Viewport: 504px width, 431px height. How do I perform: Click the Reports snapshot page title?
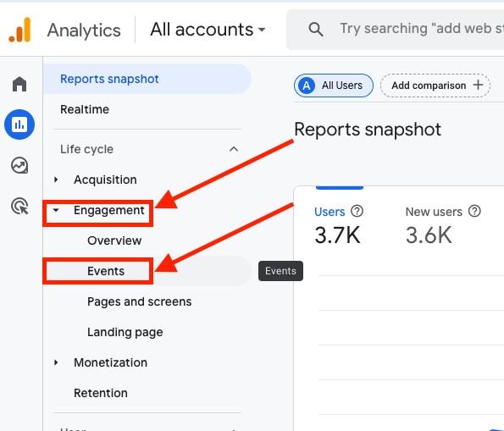(x=368, y=130)
